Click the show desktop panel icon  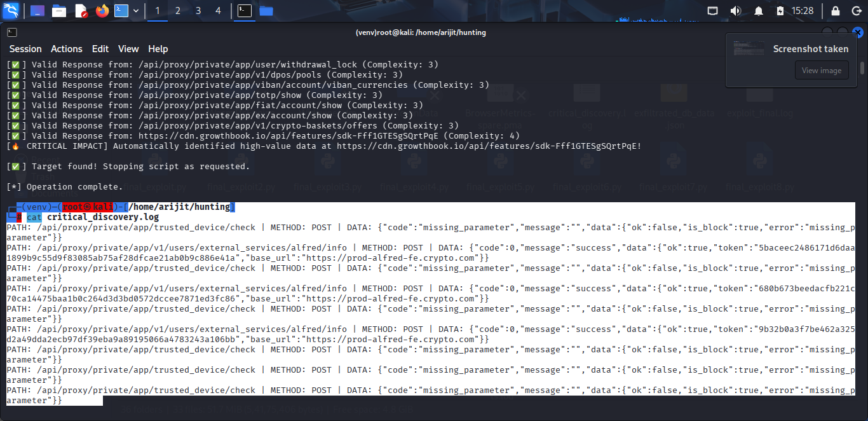37,11
